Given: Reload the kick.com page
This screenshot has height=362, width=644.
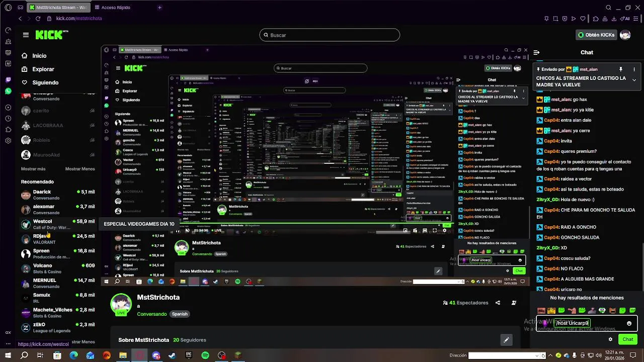Looking at the screenshot, I should point(38,19).
